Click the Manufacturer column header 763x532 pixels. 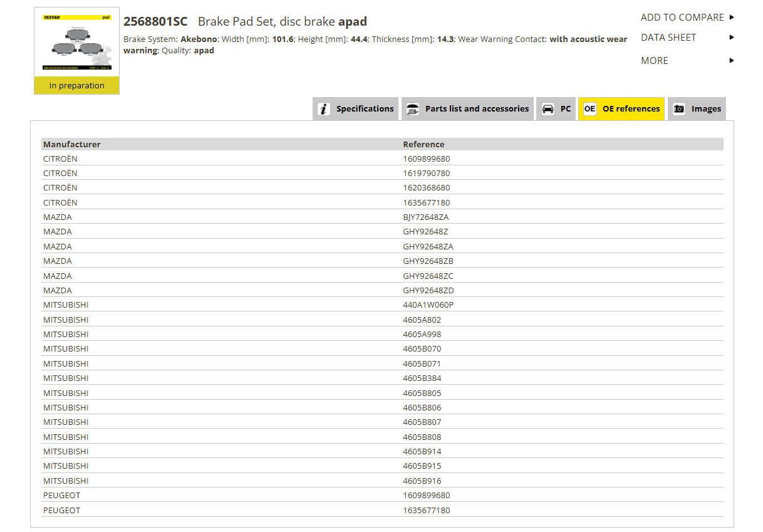[x=72, y=144]
